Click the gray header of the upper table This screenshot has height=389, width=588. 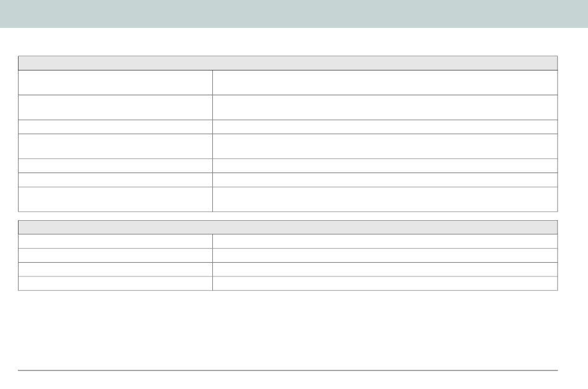[x=288, y=63]
